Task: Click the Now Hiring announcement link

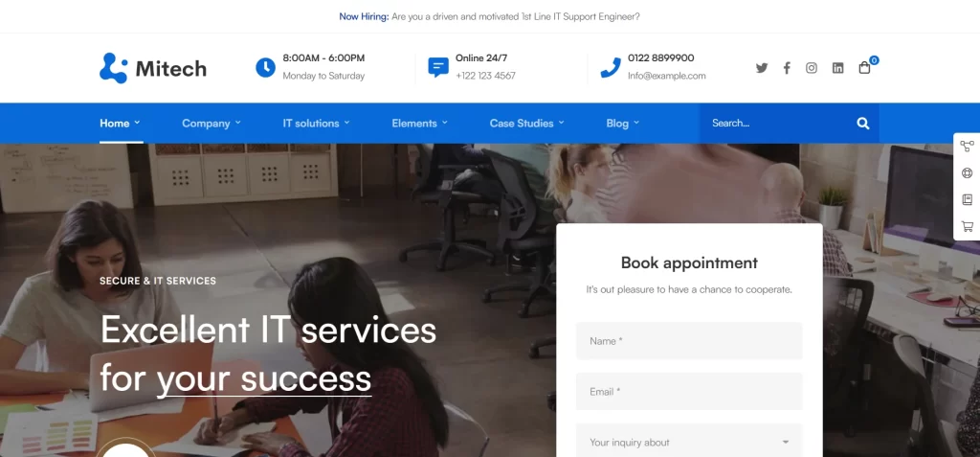Action: 489,17
